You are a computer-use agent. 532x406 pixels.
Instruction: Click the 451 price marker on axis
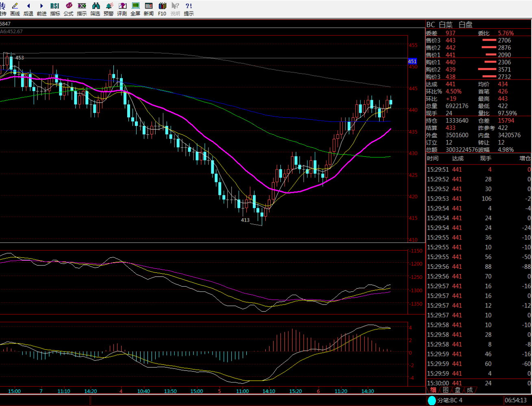click(x=413, y=61)
